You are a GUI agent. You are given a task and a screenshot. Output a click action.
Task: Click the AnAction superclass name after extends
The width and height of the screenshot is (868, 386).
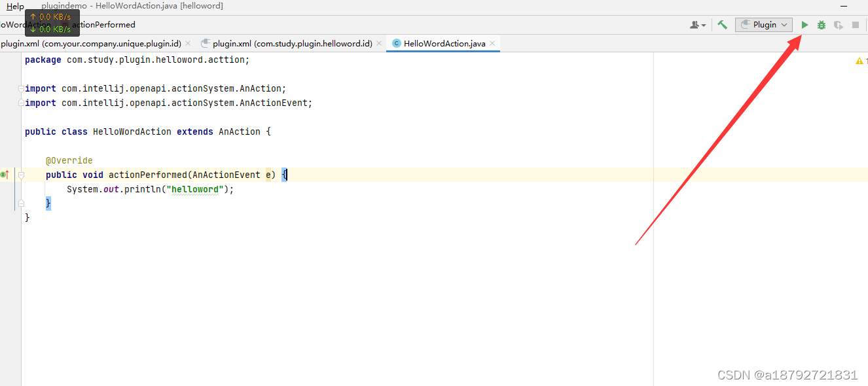(240, 132)
